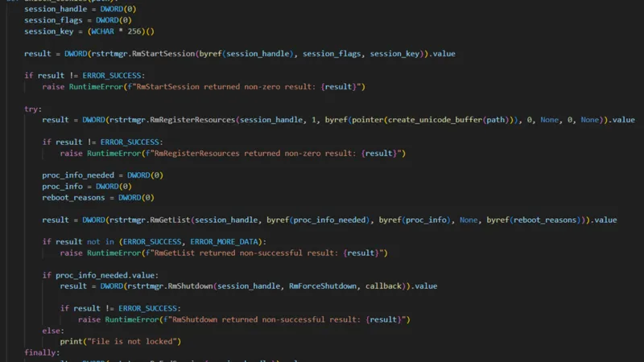Click proc_info = DWORD(0) assignment

coord(87,187)
